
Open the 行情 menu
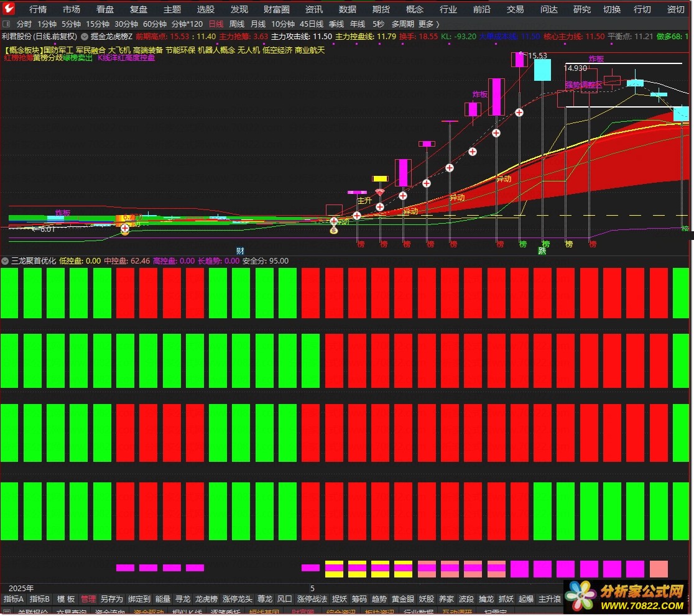pos(38,9)
